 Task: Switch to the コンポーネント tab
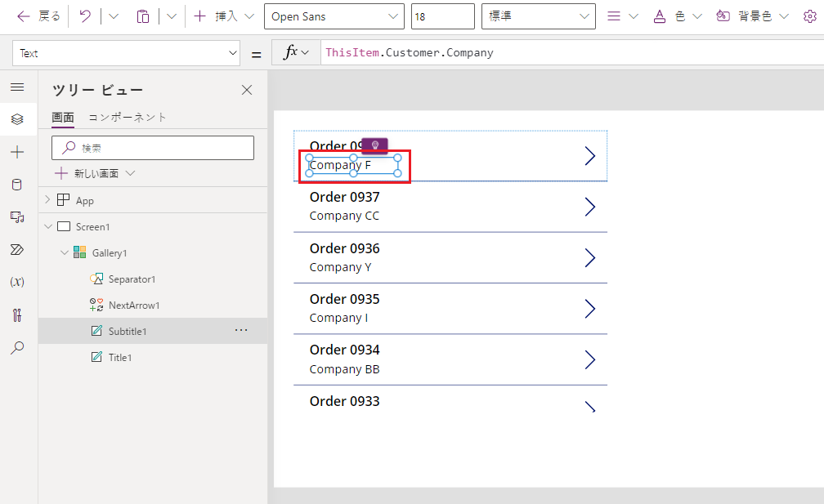(x=128, y=117)
